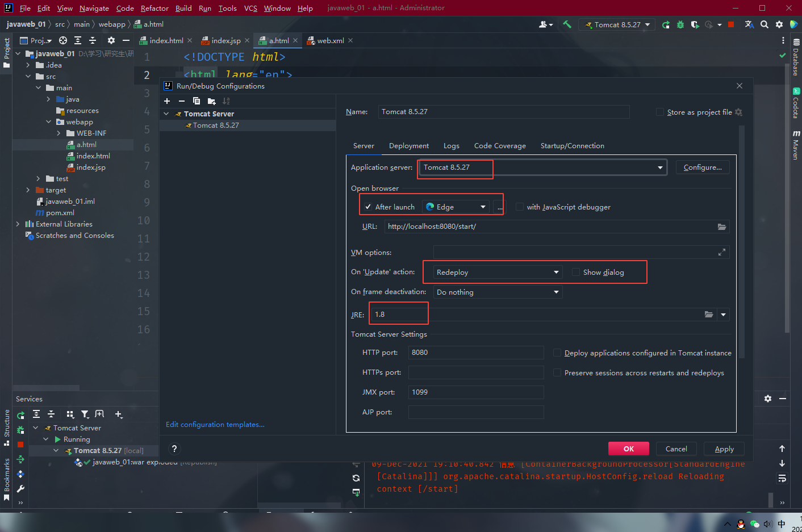
Task: Open the On 'Update' action Redeploy dropdown
Action: pos(498,272)
